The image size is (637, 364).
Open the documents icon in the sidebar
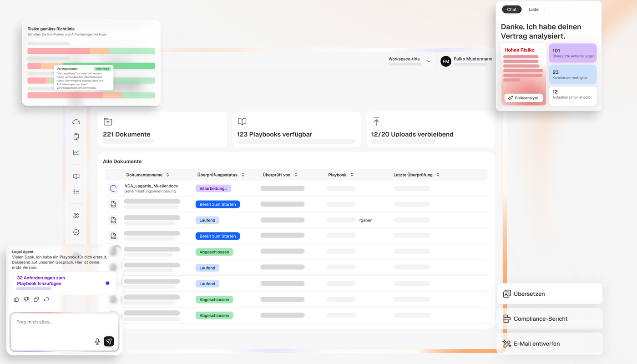(76, 137)
